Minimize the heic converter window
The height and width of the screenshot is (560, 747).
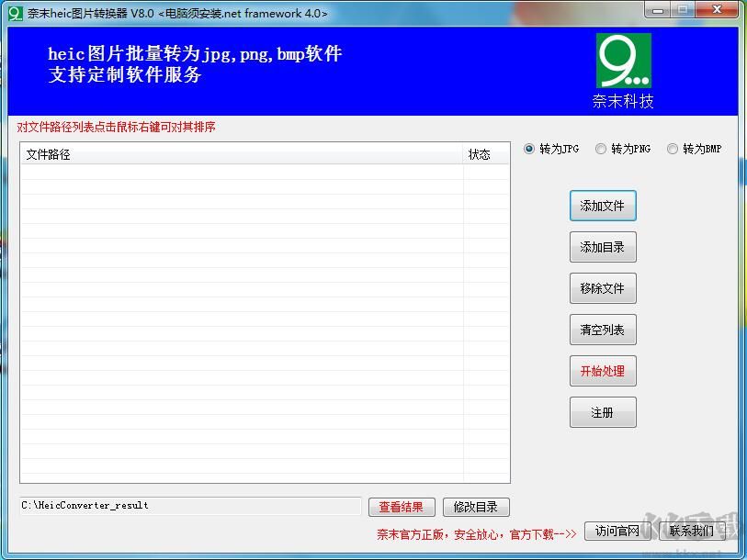658,10
